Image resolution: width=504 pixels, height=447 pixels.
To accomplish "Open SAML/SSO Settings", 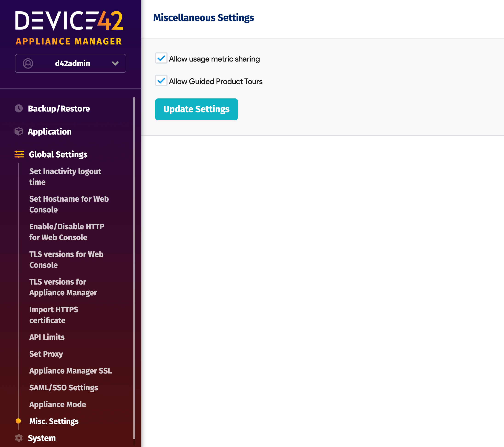I will [63, 388].
